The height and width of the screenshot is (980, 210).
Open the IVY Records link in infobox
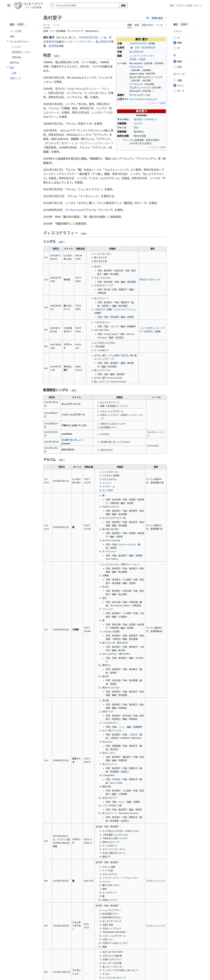click(x=136, y=84)
